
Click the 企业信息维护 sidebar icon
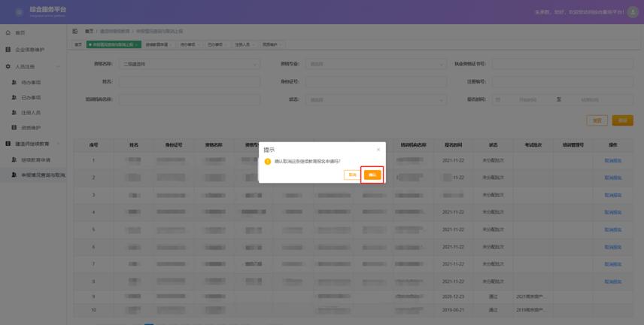tap(8, 50)
